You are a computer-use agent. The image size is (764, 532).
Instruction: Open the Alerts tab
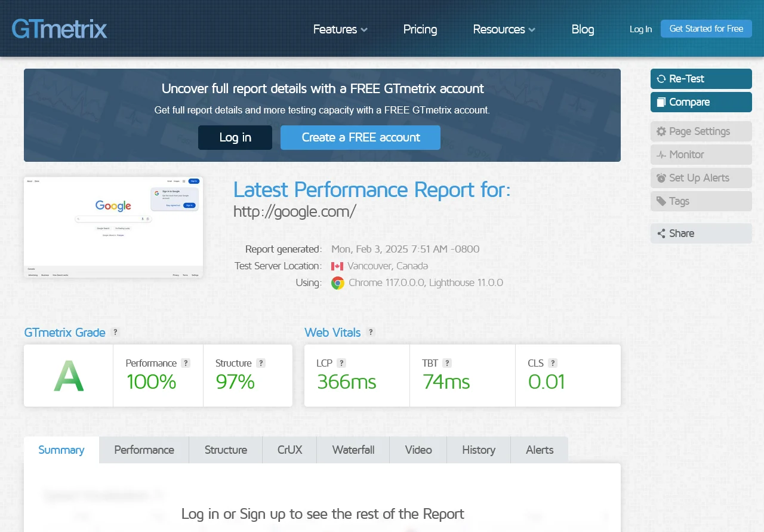pyautogui.click(x=540, y=450)
